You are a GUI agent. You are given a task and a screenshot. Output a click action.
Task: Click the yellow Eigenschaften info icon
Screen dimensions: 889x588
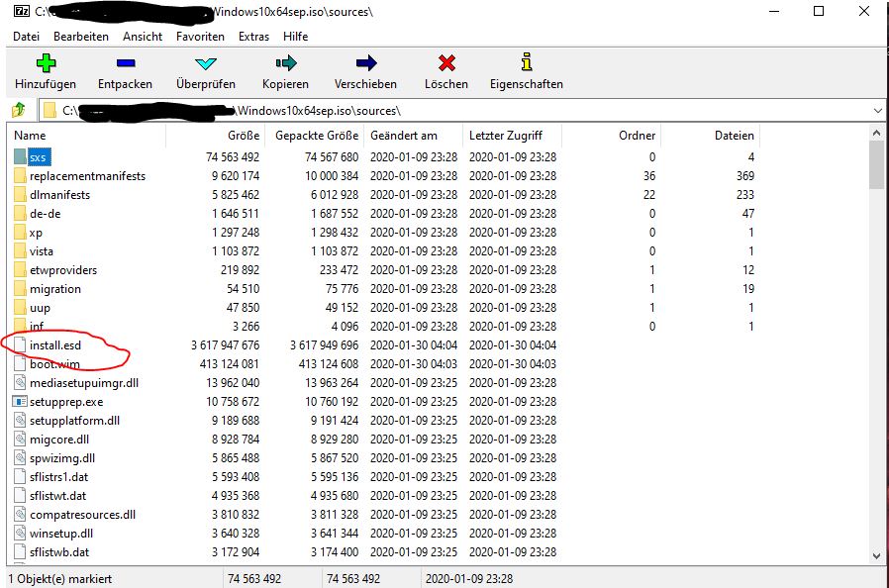(527, 61)
